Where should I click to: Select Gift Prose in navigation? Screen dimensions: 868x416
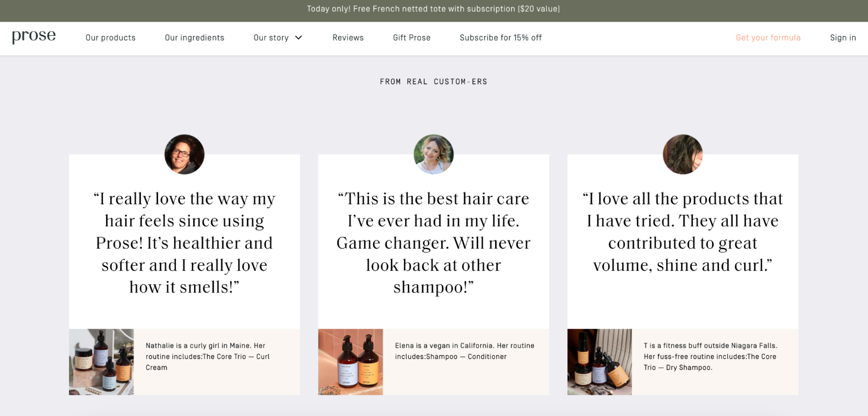[x=412, y=38]
